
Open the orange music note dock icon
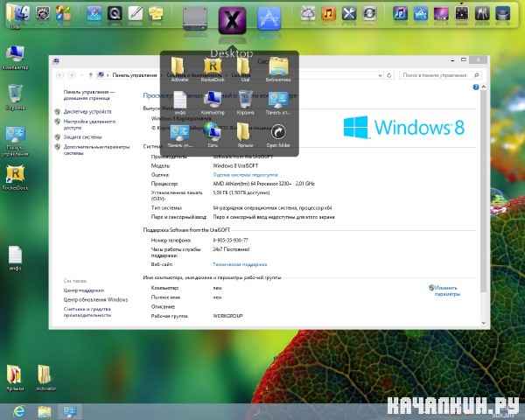[x=328, y=14]
